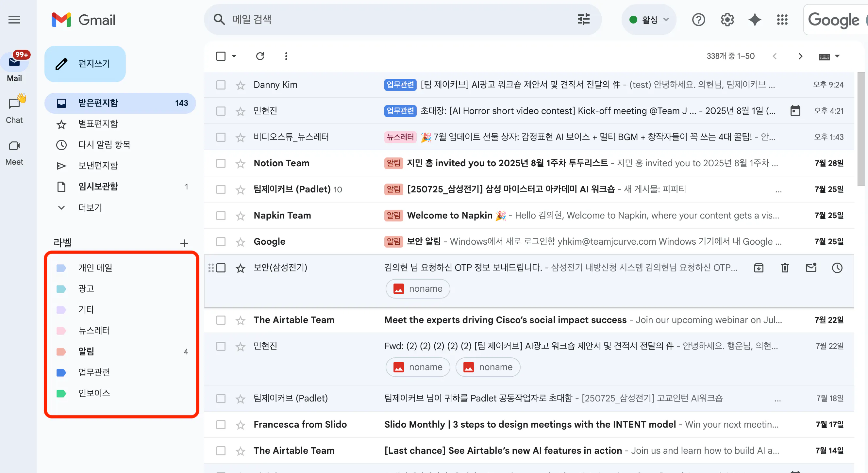Snooze the 보안(삼성전기) email

click(x=837, y=268)
